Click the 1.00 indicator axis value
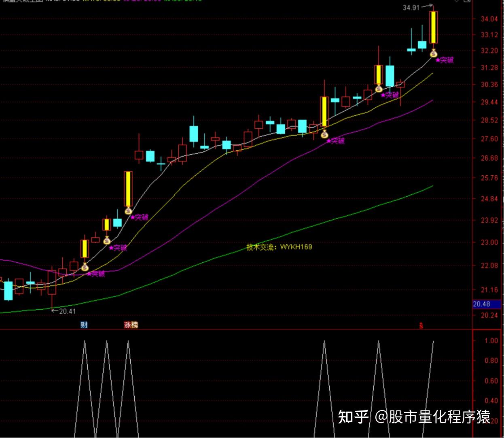The width and height of the screenshot is (504, 438). 491,341
